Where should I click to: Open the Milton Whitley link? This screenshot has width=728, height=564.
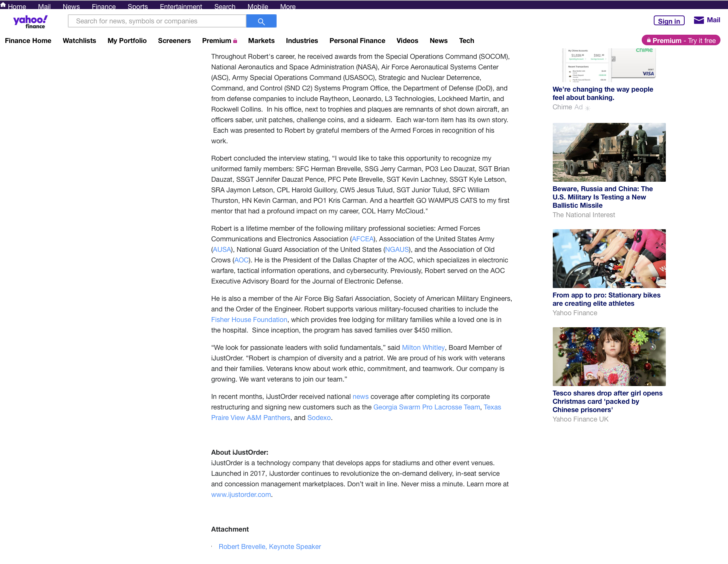click(423, 348)
